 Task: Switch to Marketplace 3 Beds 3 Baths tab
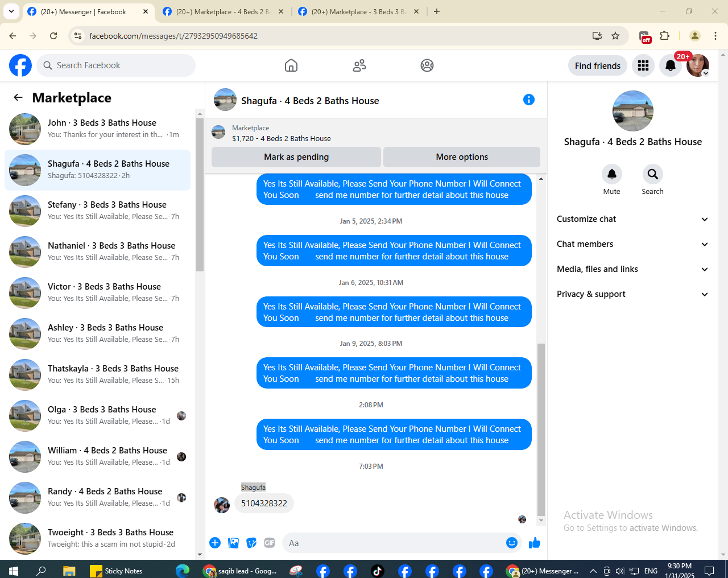coord(359,11)
